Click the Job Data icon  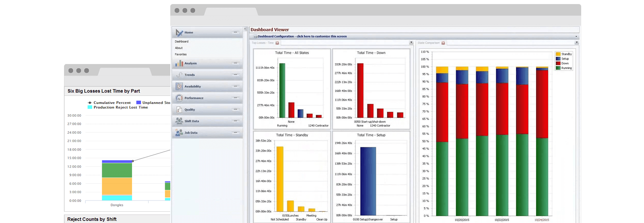(179, 132)
